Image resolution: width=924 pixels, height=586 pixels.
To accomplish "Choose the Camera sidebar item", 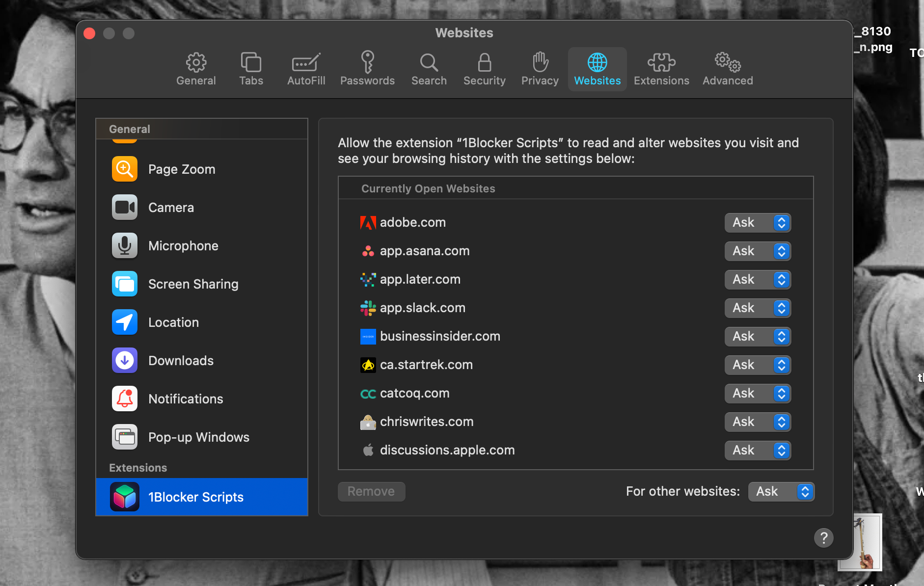I will pos(202,208).
